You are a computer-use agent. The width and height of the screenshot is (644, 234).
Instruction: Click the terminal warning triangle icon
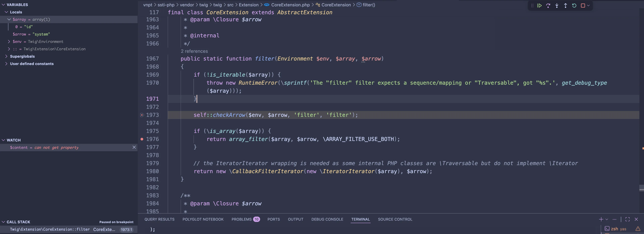638,229
